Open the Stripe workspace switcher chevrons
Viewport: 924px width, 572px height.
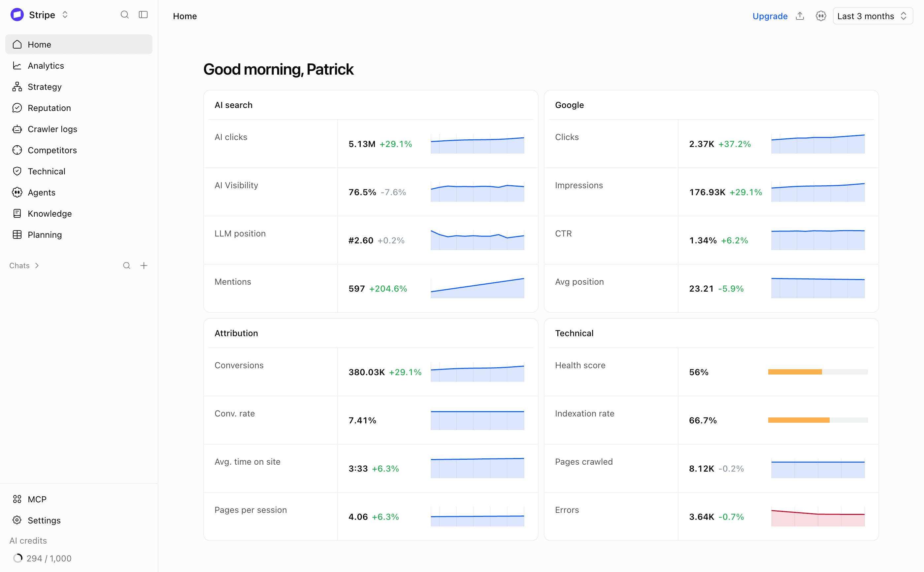tap(65, 15)
